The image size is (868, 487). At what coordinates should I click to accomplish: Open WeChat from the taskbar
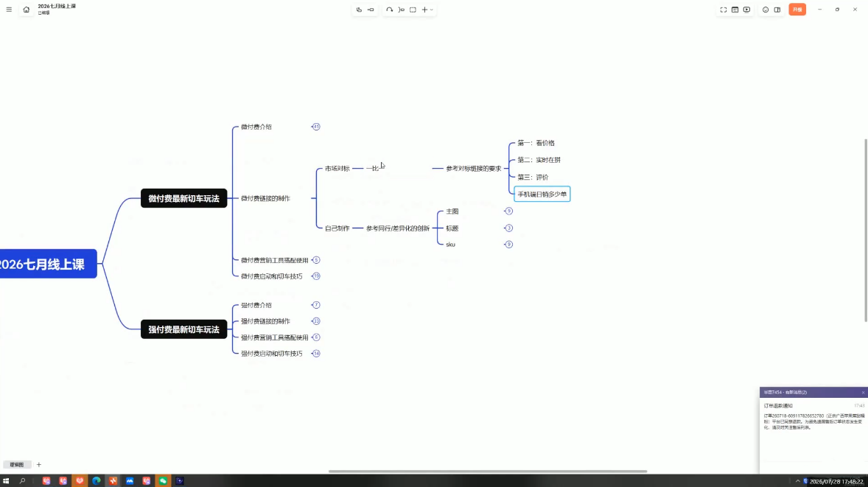(163, 481)
